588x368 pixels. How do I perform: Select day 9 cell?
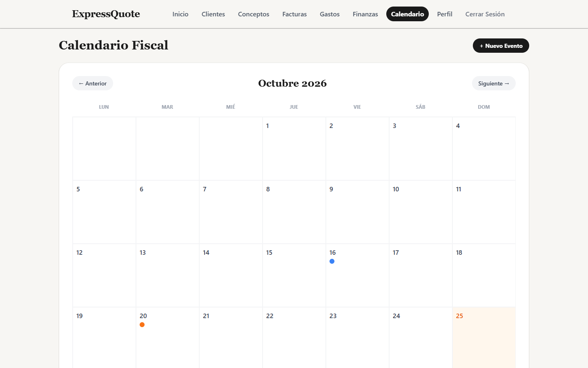pos(357,212)
